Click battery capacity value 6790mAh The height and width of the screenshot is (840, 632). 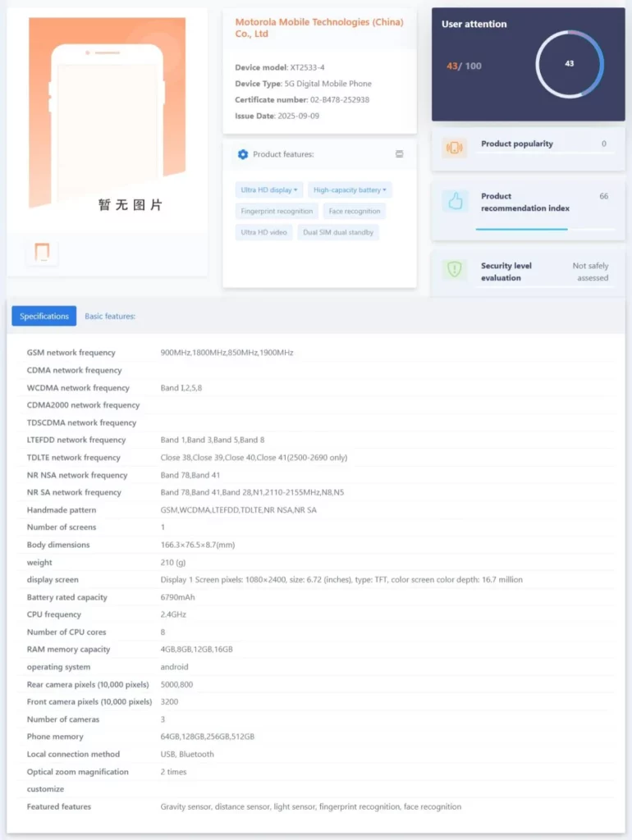(177, 597)
